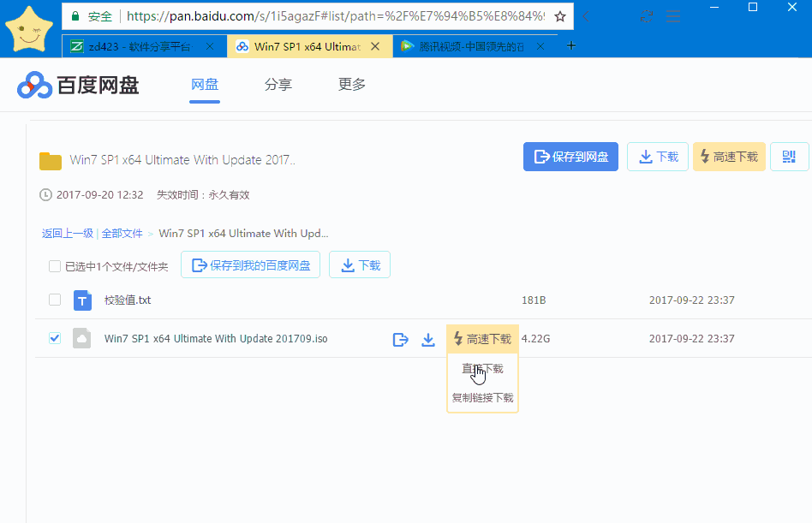Follow the 返回上一级 link

click(68, 234)
